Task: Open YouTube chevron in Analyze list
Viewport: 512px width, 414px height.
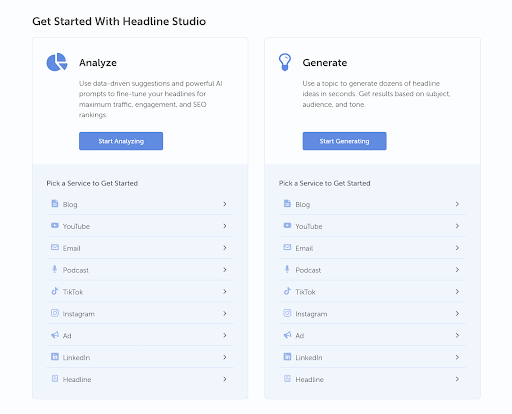Action: point(225,226)
